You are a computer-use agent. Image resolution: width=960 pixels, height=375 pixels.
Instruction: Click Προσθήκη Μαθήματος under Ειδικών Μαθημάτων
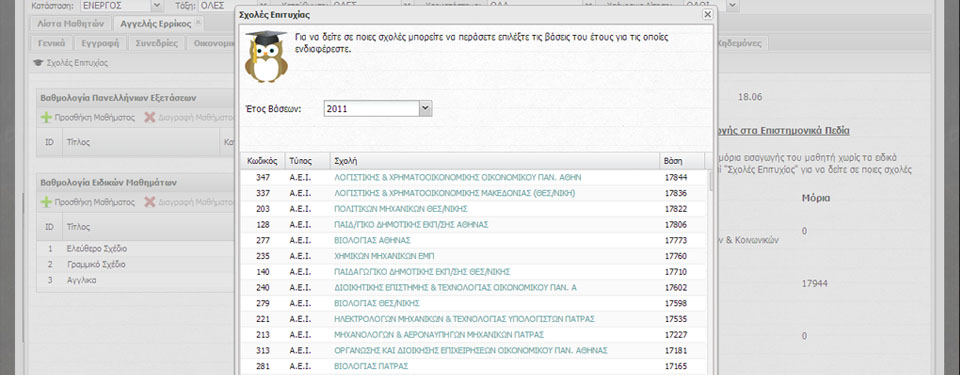click(x=88, y=202)
